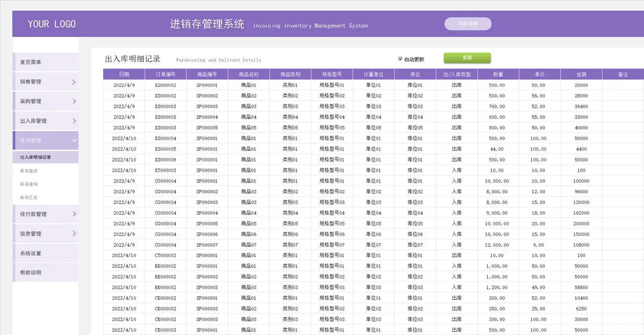Screen dimensions: 644x335
Task: Click the 出/入库类型 column header
Action: 457,74
